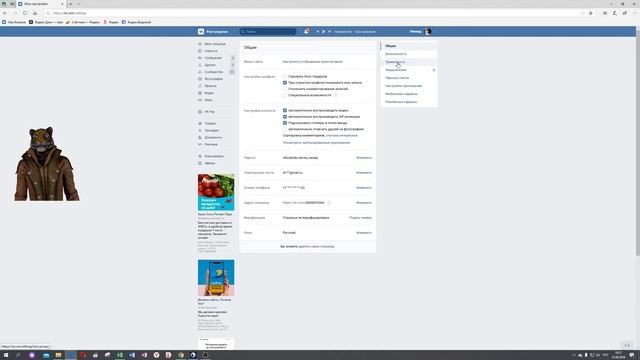
Task: Select Приватность in the settings menu
Action: pyautogui.click(x=395, y=62)
